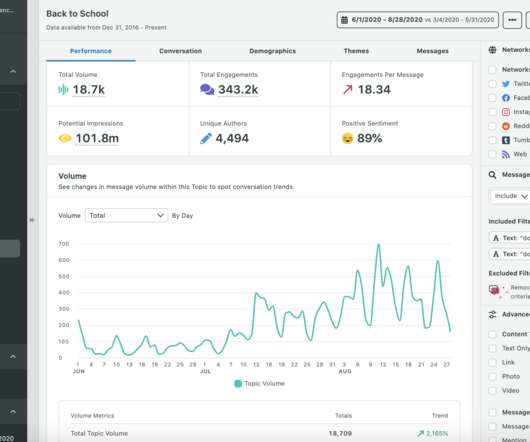Toggle the Topic Volume legend swatch
The image size is (530, 442).
(x=238, y=384)
